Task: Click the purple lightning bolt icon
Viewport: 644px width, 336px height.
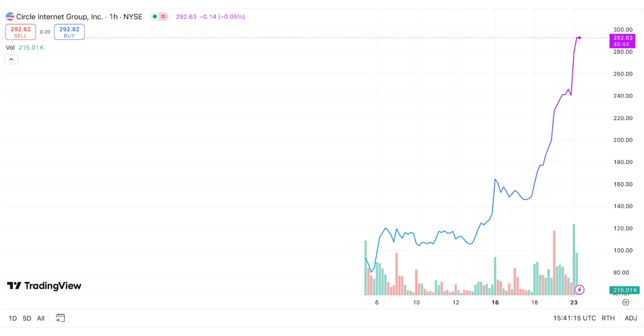Action: [579, 289]
